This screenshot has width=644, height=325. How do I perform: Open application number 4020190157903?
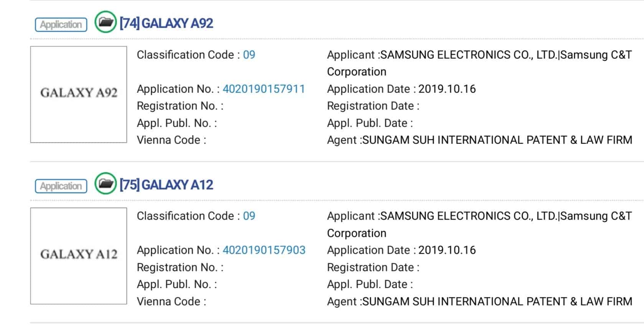pos(264,250)
